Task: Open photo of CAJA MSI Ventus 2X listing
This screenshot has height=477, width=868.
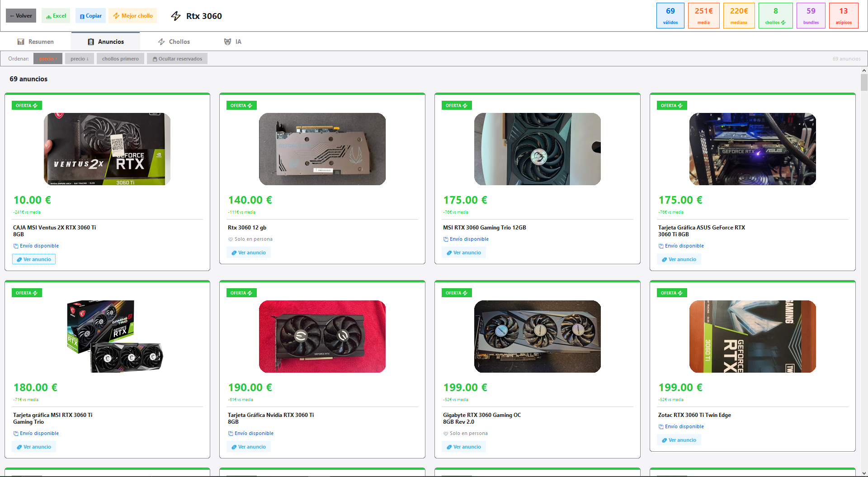Action: point(107,149)
